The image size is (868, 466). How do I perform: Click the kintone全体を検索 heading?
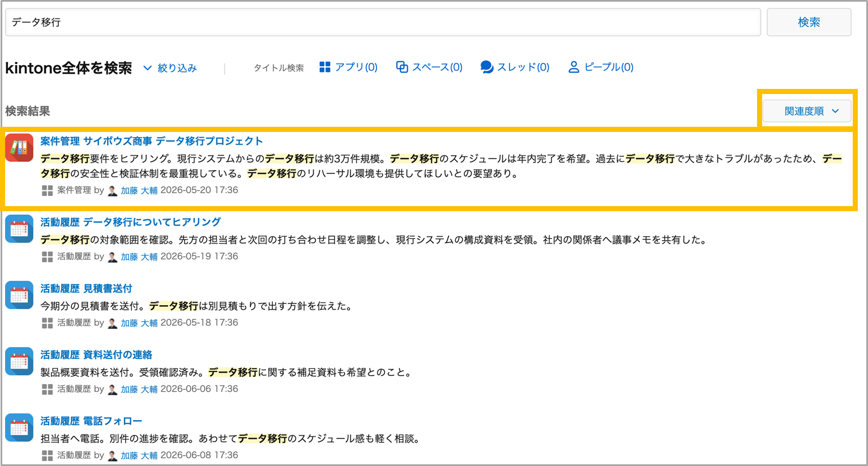pyautogui.click(x=69, y=68)
